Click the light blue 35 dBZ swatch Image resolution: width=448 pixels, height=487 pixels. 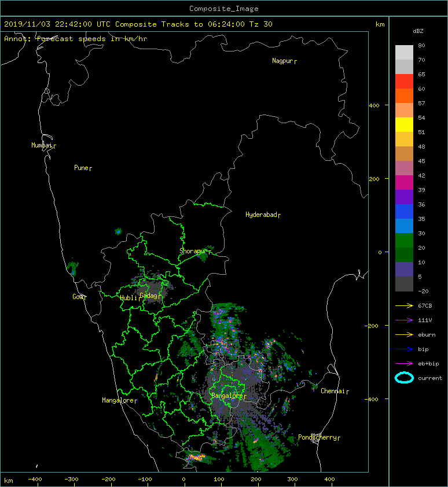click(x=404, y=226)
